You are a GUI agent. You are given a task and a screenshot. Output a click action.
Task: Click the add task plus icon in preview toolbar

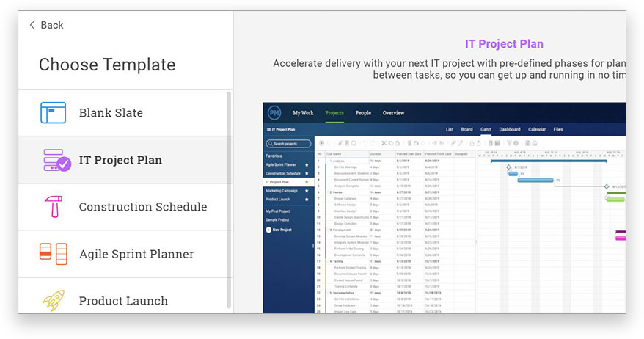[x=321, y=143]
